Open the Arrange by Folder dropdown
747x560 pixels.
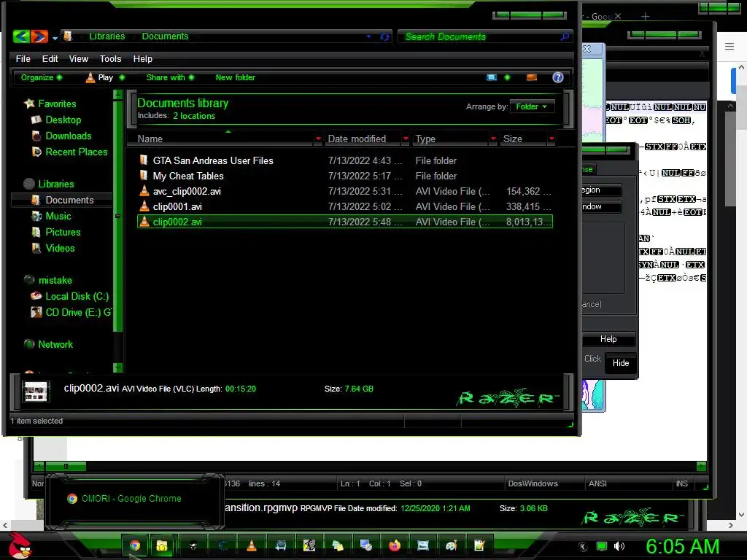(532, 106)
